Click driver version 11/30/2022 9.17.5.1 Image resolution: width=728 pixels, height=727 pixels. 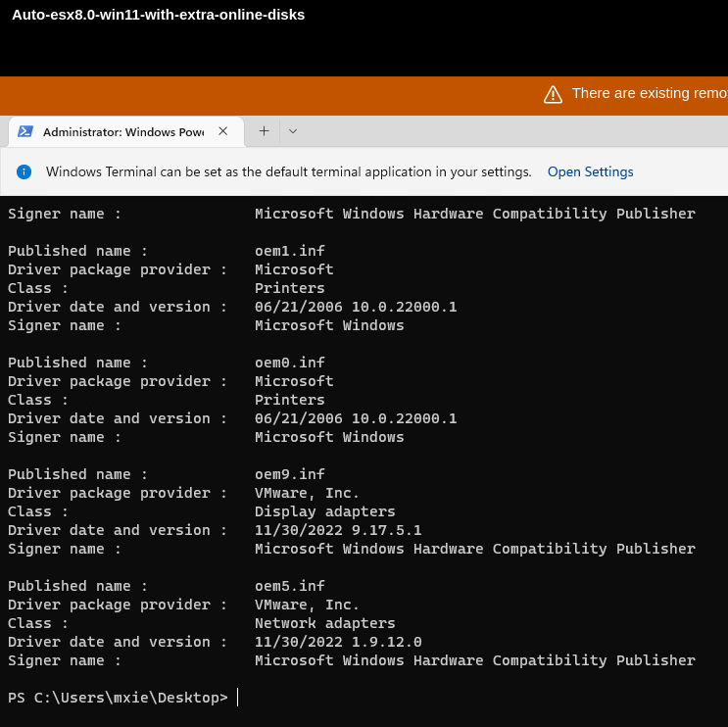coord(338,530)
